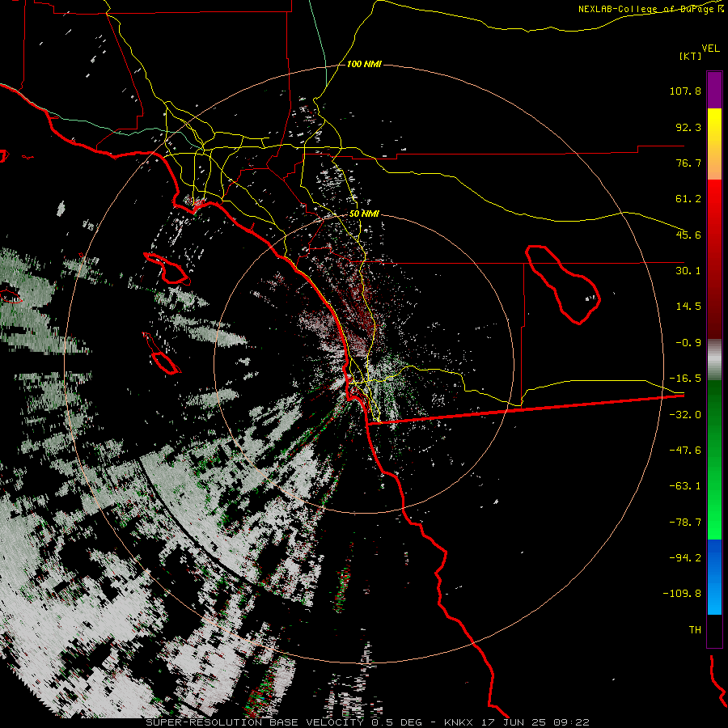Select the 107.8 value on the velocity scale
Screen dimensions: 728x728
685,91
